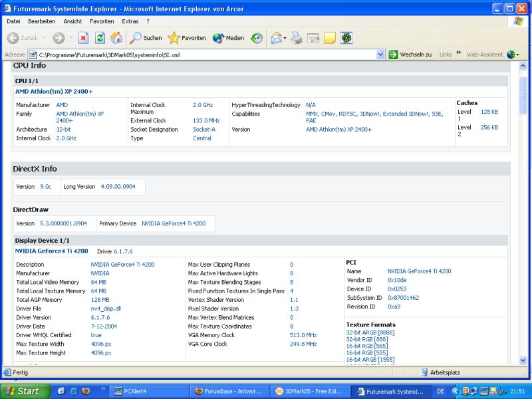Expand the Back button history dropdown
The image size is (532, 399).
tap(44, 38)
